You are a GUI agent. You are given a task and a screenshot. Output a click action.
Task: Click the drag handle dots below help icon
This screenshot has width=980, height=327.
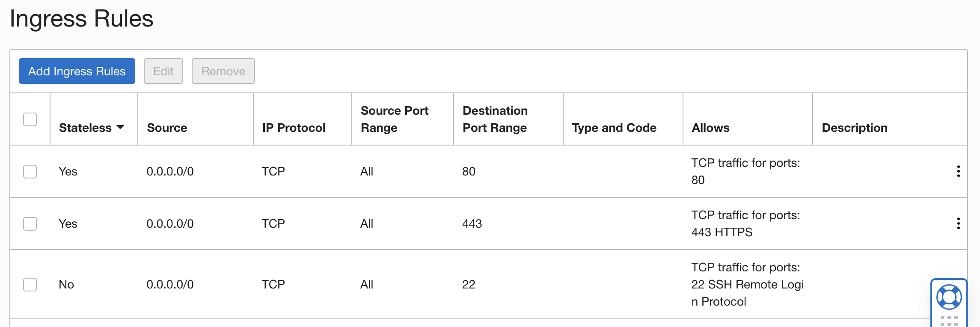click(x=949, y=321)
